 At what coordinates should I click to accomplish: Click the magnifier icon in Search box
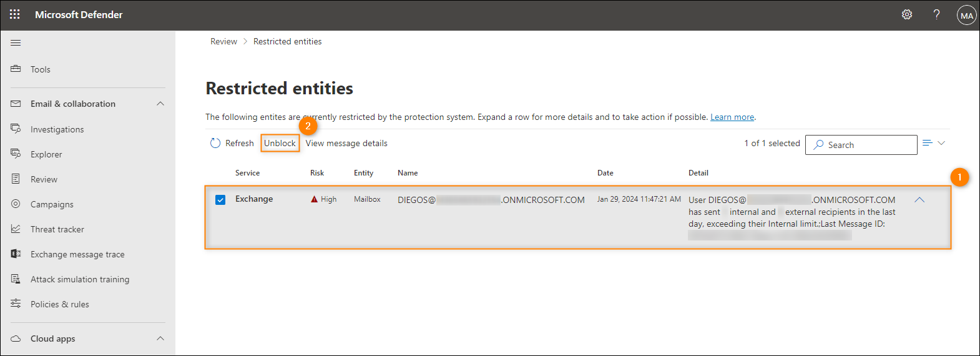(818, 144)
